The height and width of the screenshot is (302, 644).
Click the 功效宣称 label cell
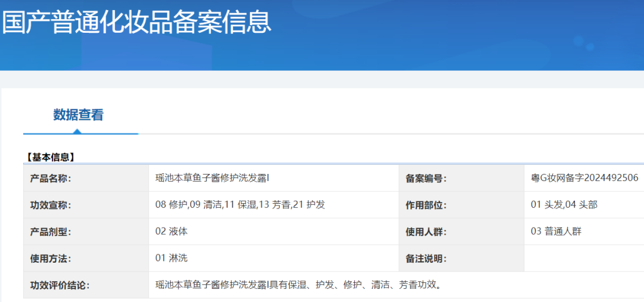[x=51, y=205]
